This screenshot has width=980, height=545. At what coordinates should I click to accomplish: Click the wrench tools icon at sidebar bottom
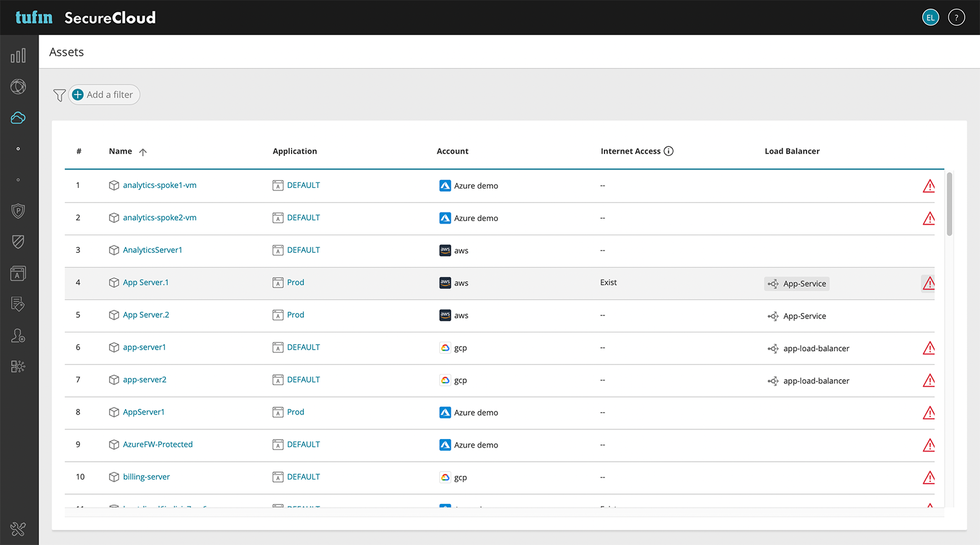click(18, 529)
